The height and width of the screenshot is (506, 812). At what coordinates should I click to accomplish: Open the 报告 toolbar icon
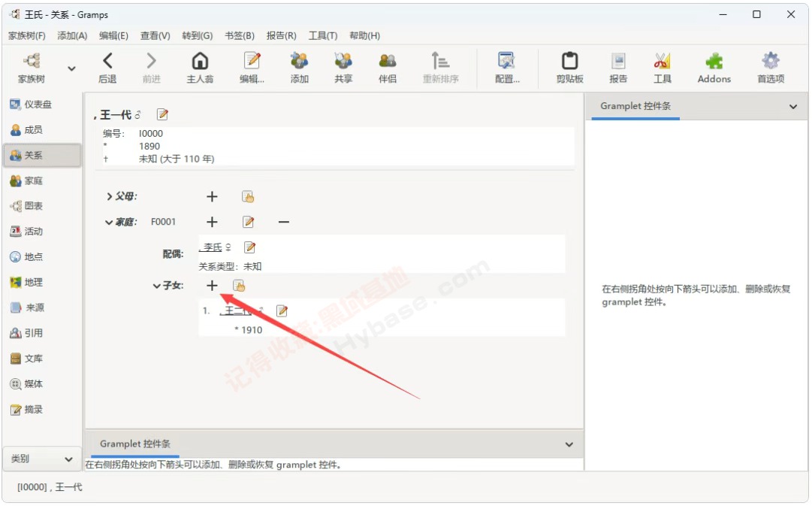click(617, 68)
